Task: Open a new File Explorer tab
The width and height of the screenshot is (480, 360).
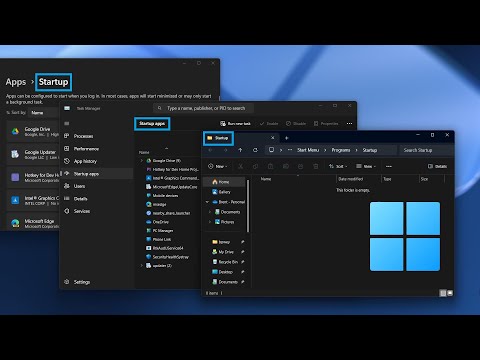Action: click(x=286, y=138)
